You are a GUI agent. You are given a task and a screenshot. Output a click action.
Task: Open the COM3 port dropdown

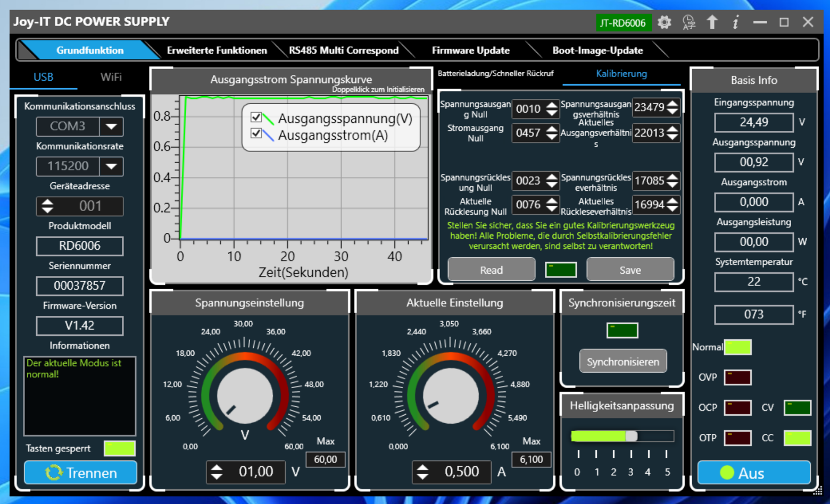pos(111,127)
